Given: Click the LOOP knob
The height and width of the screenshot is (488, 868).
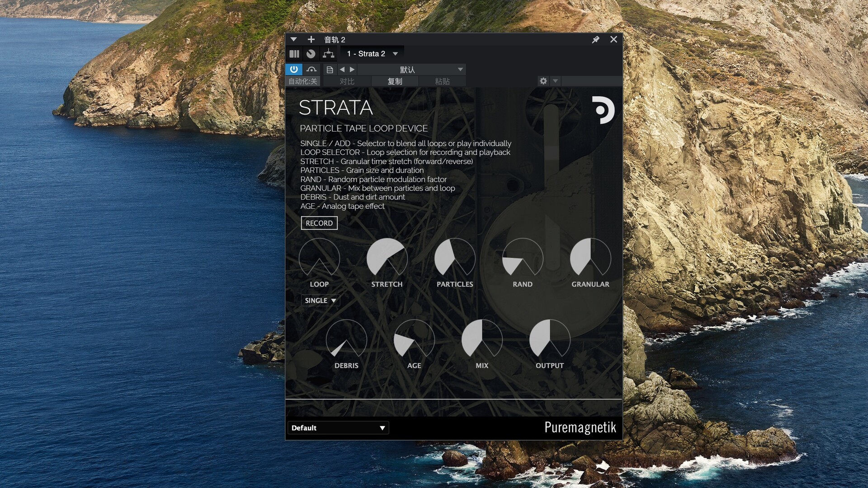Looking at the screenshot, I should coord(319,258).
